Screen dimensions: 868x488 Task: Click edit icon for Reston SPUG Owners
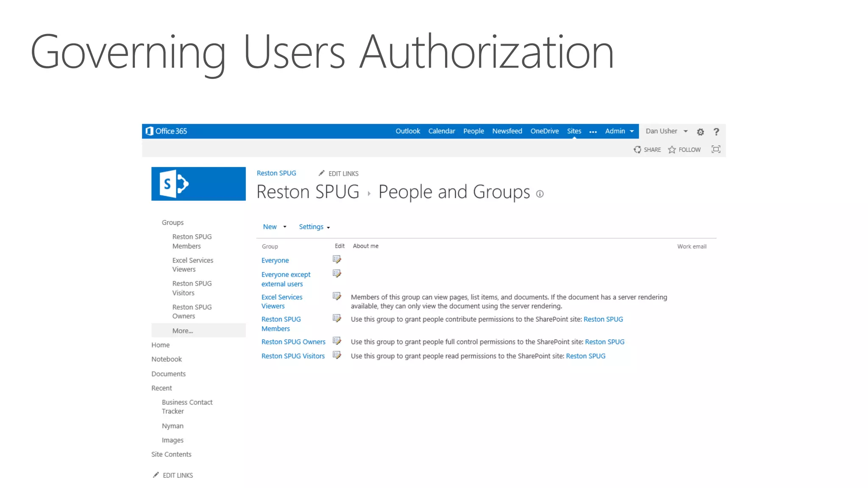(337, 341)
